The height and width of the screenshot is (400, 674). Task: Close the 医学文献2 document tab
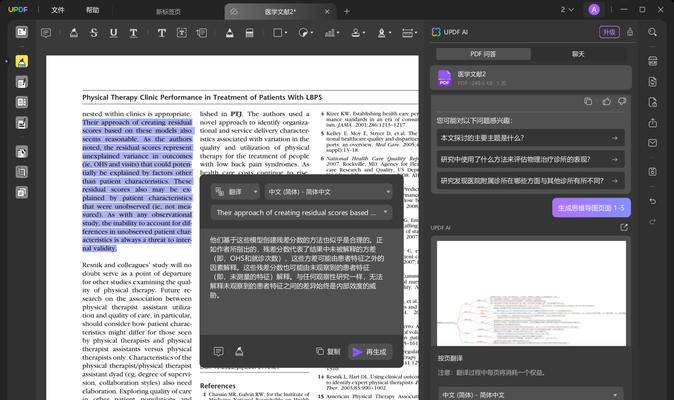point(327,12)
